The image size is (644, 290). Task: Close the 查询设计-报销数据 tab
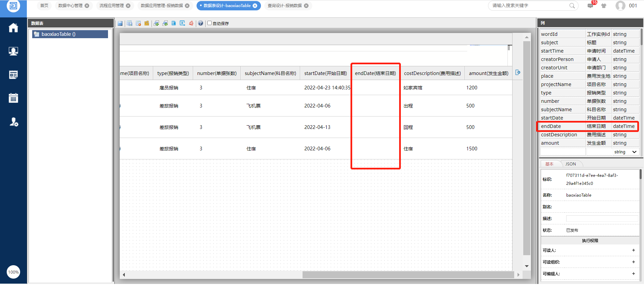tap(306, 6)
